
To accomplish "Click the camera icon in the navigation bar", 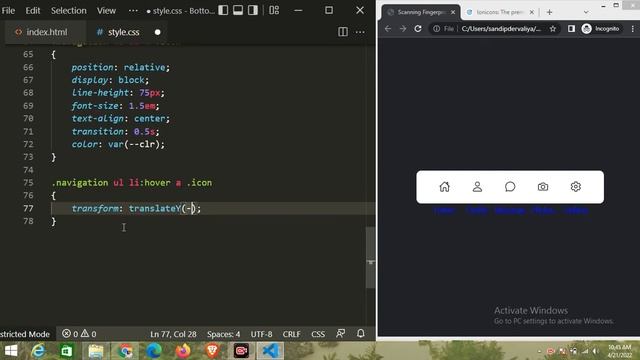I will click(543, 187).
